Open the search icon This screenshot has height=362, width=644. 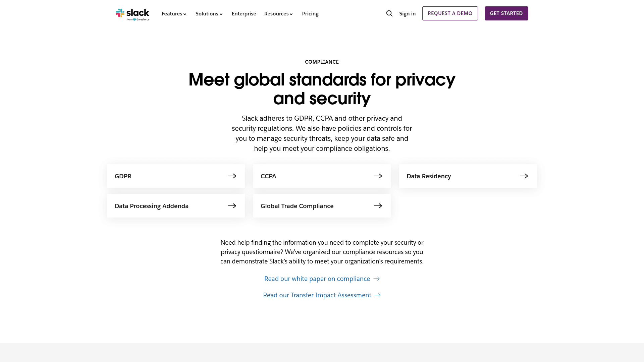coord(389,13)
